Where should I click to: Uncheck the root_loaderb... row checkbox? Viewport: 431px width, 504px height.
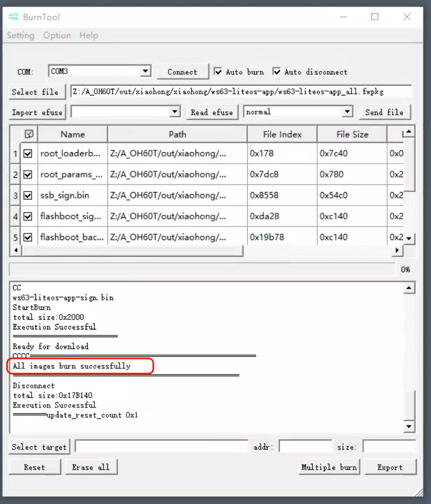pos(28,154)
